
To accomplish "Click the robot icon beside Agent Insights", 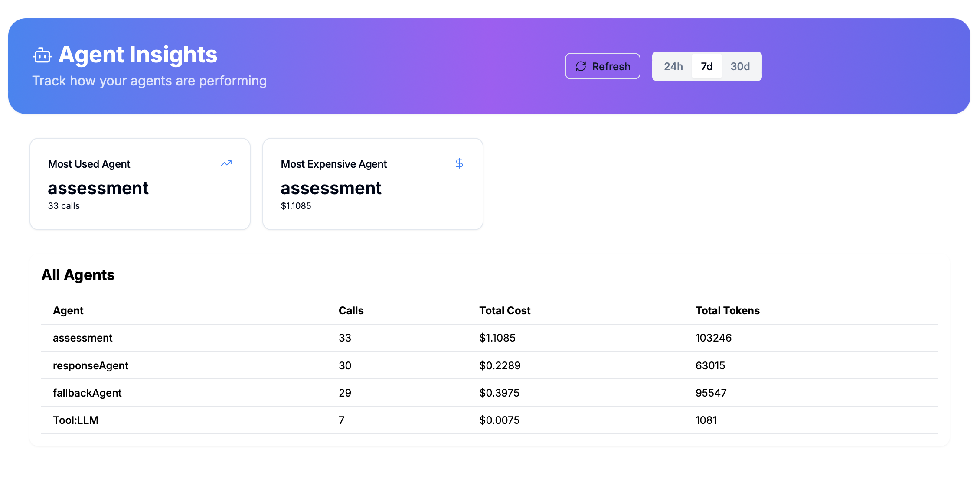I will click(42, 55).
